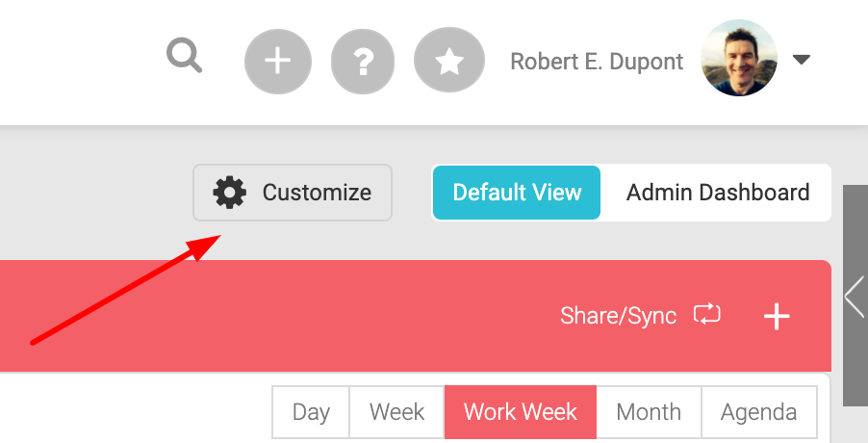The image size is (868, 443).
Task: Click the round plus quick-add icon
Action: pos(278,61)
